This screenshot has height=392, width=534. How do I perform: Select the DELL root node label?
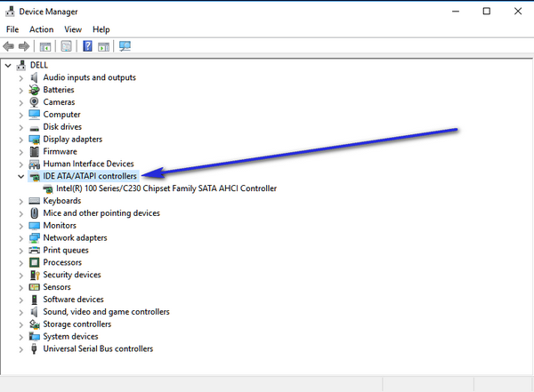point(39,65)
